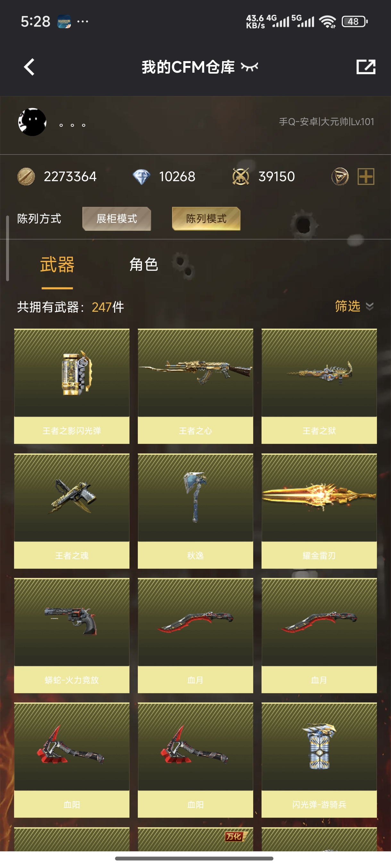Tap the crossed-swords points icon
Image resolution: width=391 pixels, height=868 pixels.
[241, 177]
